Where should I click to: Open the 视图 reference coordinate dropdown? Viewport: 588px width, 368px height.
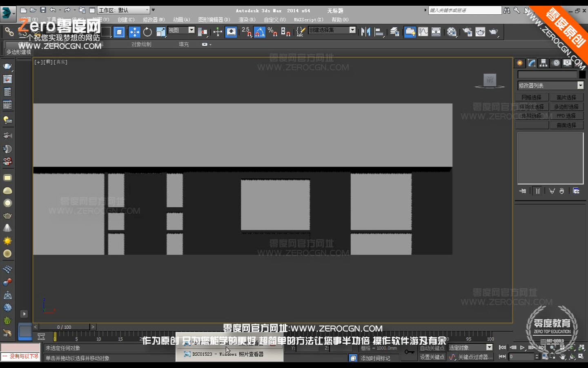coord(181,30)
